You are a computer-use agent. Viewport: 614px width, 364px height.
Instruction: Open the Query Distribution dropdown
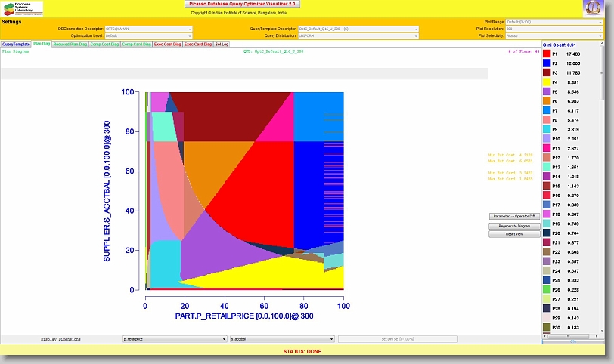[x=358, y=35]
